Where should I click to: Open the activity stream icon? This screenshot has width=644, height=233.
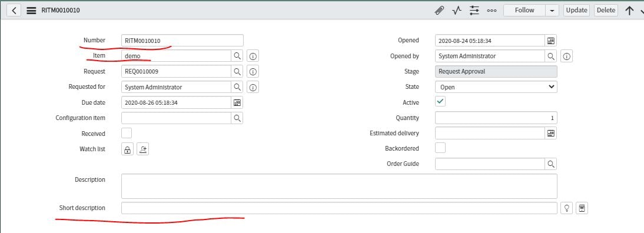[x=457, y=11]
